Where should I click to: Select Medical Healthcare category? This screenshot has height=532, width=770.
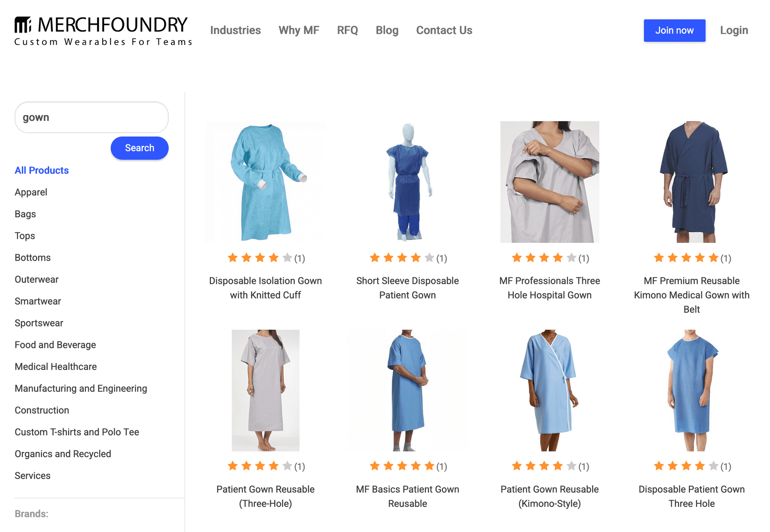(x=56, y=367)
